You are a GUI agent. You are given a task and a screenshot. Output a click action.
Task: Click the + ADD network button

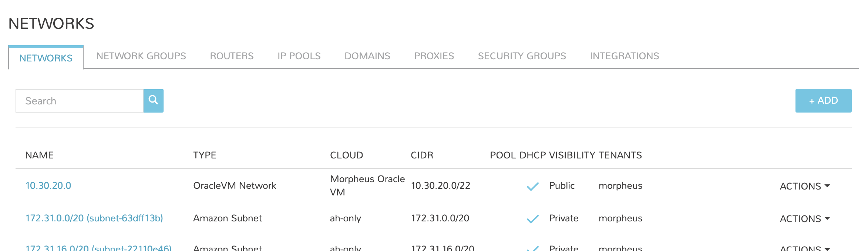point(823,100)
